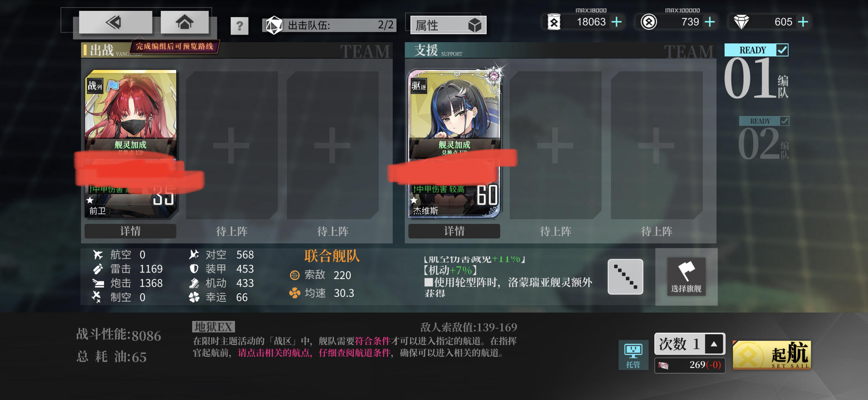Go back with the double-arrow button
Image resolution: width=868 pixels, height=400 pixels.
[115, 22]
